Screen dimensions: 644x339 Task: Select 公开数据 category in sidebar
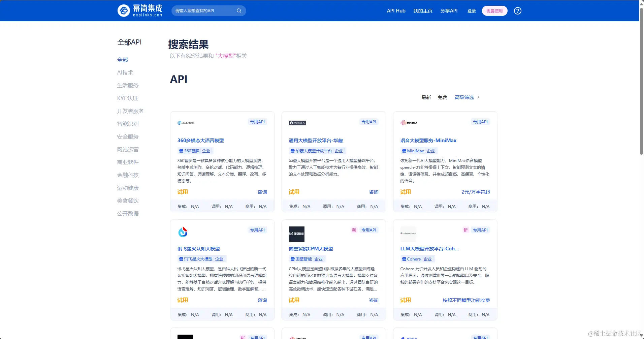click(x=128, y=213)
